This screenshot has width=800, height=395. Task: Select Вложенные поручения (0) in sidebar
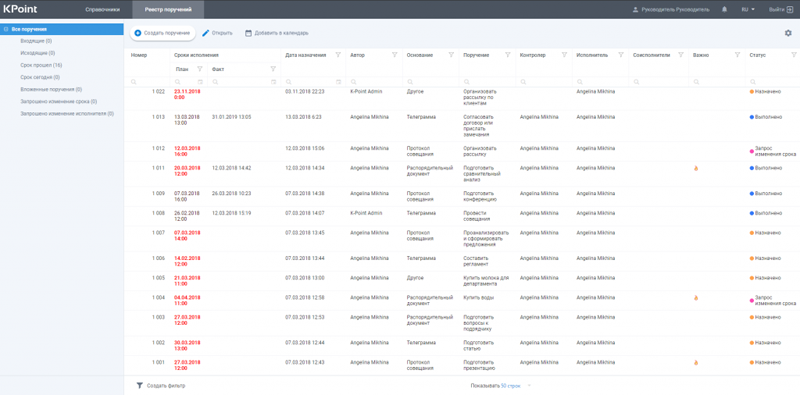pos(51,89)
